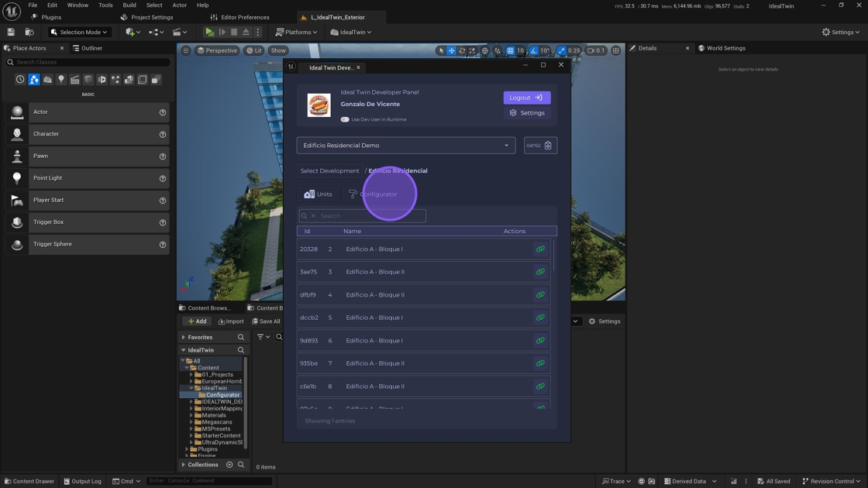This screenshot has width=868, height=488.
Task: Click the Logout button
Action: (x=527, y=98)
